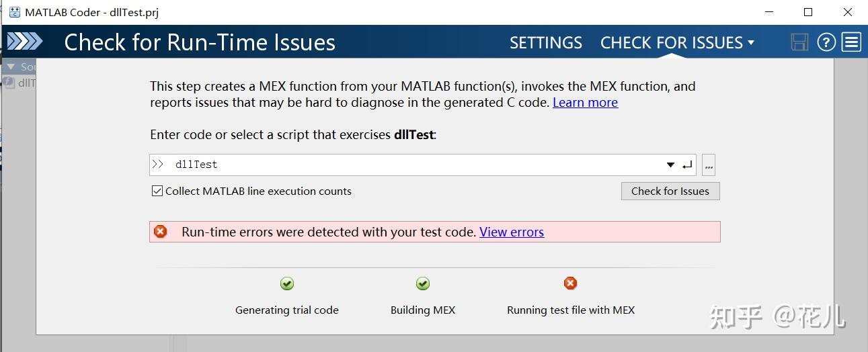
Task: Click the Running test file error icon
Action: coord(571,283)
